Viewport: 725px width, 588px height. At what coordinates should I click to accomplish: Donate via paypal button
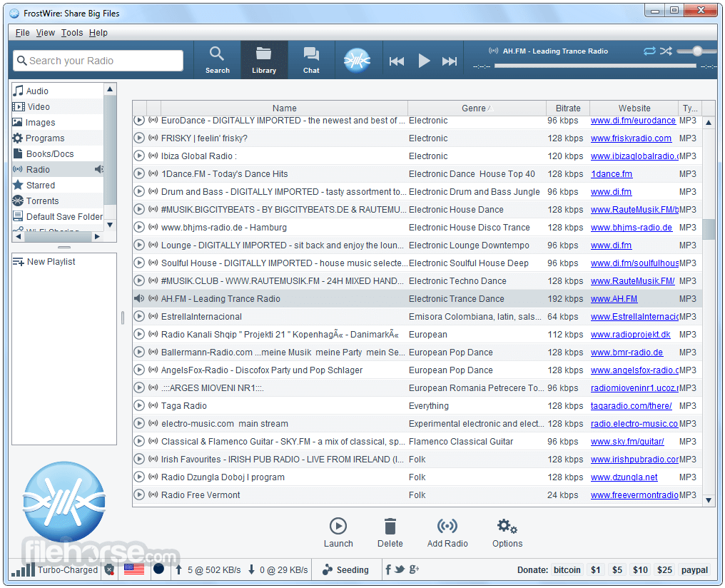click(694, 570)
